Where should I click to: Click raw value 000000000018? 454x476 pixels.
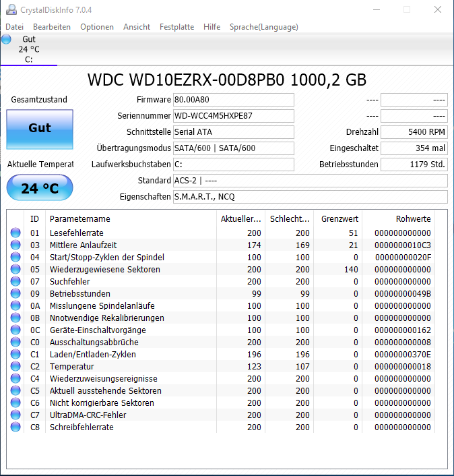(402, 366)
